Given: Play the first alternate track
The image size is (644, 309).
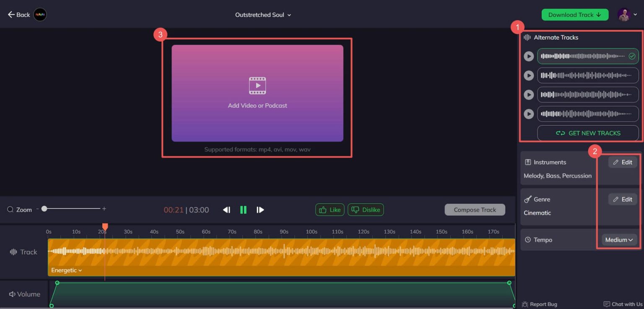Looking at the screenshot, I should point(528,56).
